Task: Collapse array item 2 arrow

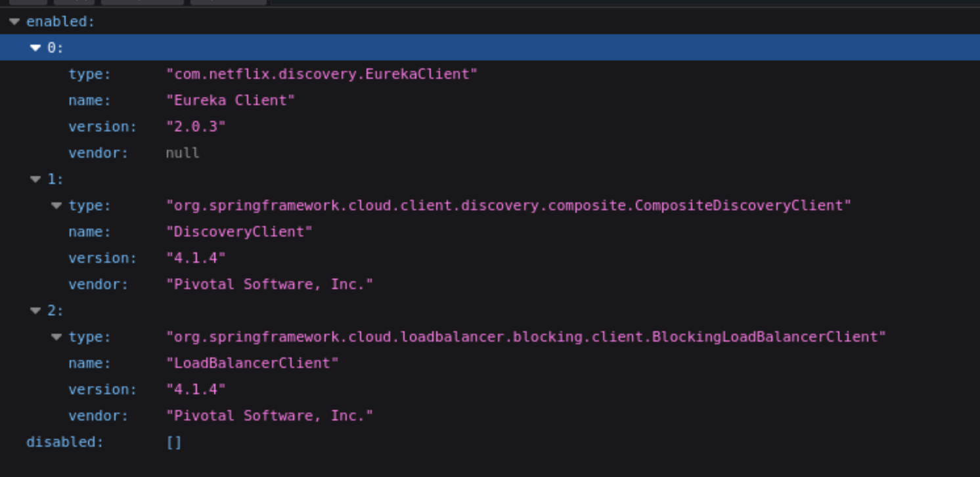Action: click(35, 311)
